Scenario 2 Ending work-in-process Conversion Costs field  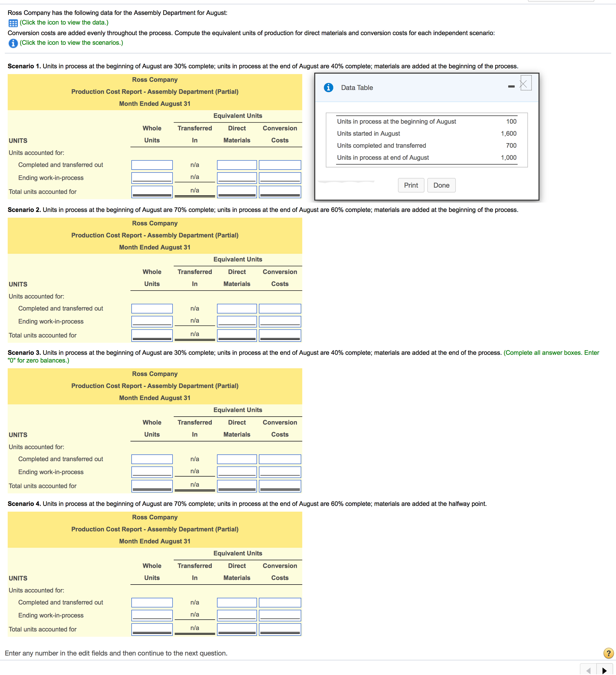[x=280, y=321]
